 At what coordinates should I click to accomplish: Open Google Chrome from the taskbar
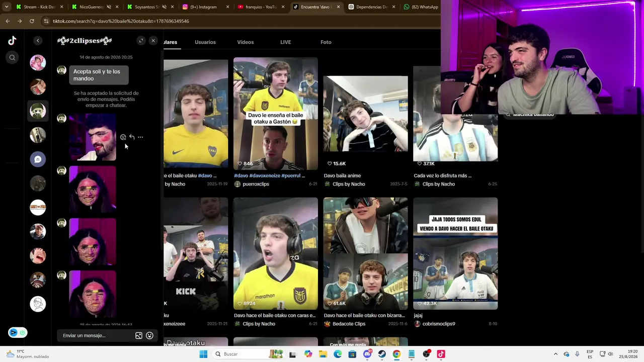click(396, 354)
